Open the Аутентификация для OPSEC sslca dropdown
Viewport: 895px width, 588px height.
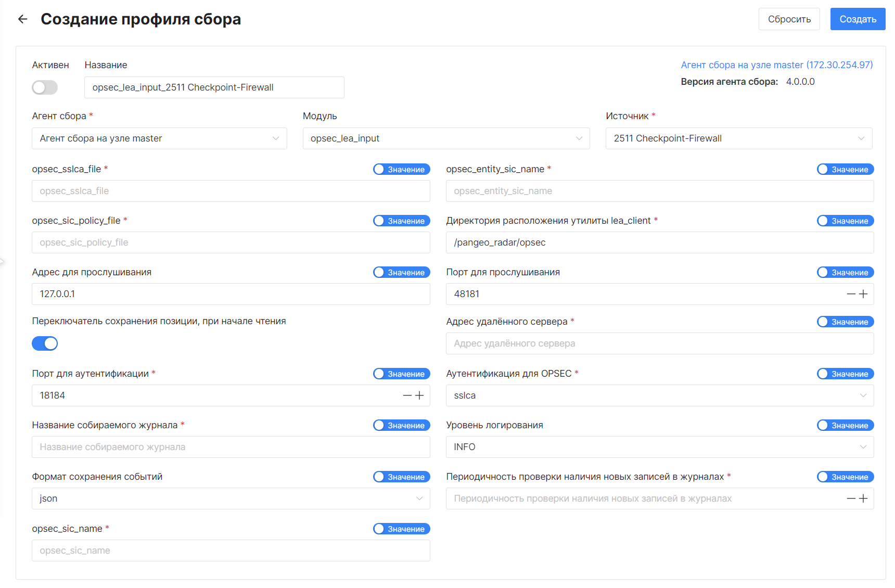pos(660,395)
